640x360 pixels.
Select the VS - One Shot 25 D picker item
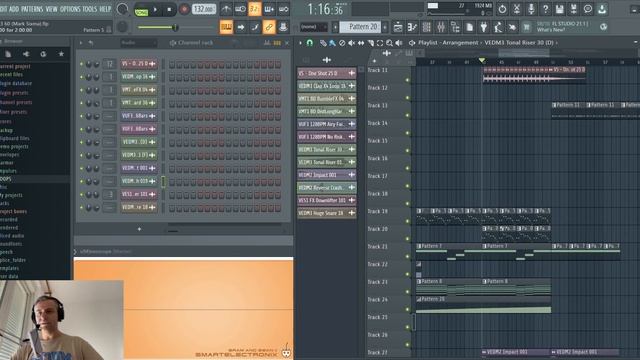pyautogui.click(x=327, y=73)
